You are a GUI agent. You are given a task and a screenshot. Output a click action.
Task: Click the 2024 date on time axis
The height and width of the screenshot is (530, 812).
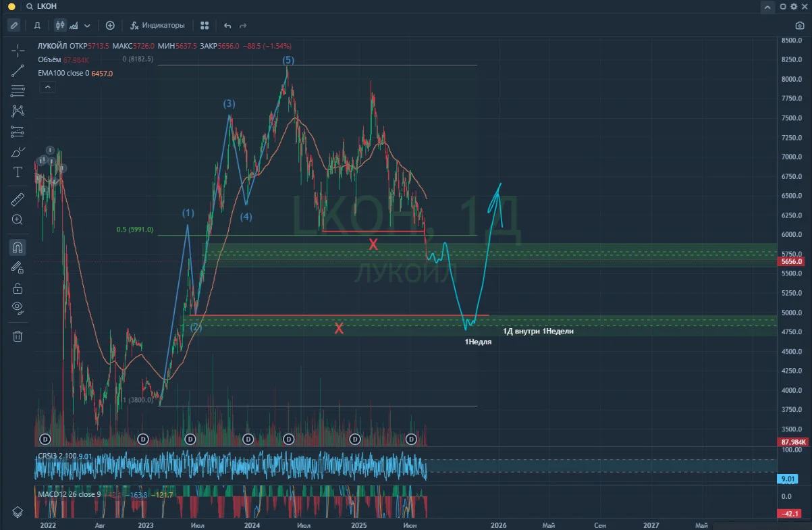tap(252, 524)
